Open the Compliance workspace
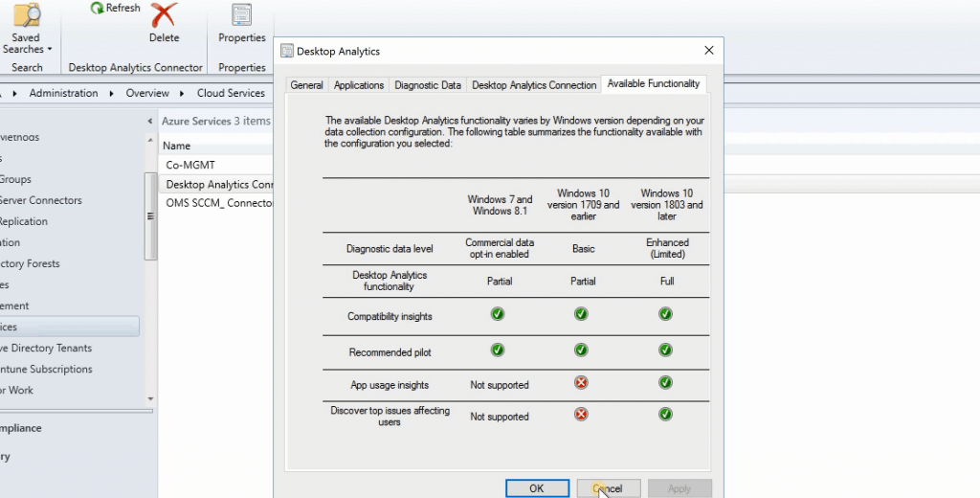Viewport: 980px width, 498px height. pyautogui.click(x=21, y=428)
